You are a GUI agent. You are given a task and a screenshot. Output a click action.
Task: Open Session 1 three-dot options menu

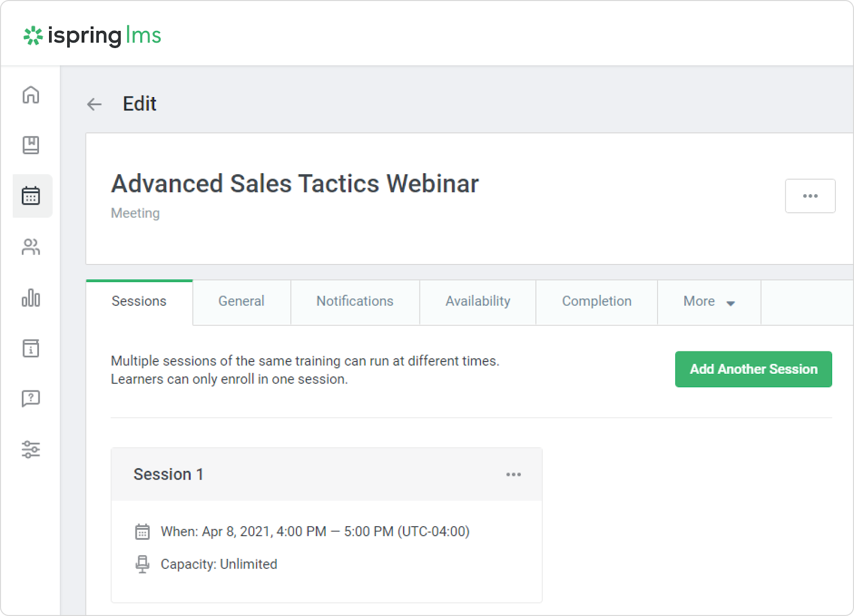pos(513,475)
